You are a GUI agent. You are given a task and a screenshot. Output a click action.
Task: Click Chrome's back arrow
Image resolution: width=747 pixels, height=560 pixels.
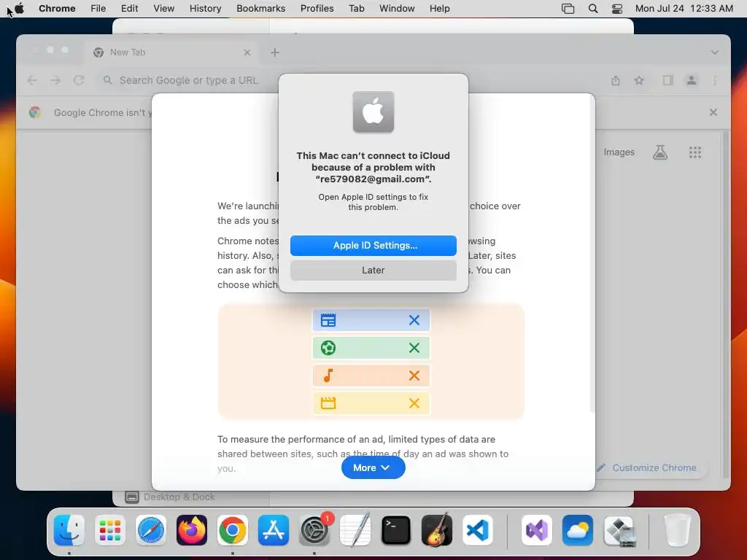pos(32,80)
